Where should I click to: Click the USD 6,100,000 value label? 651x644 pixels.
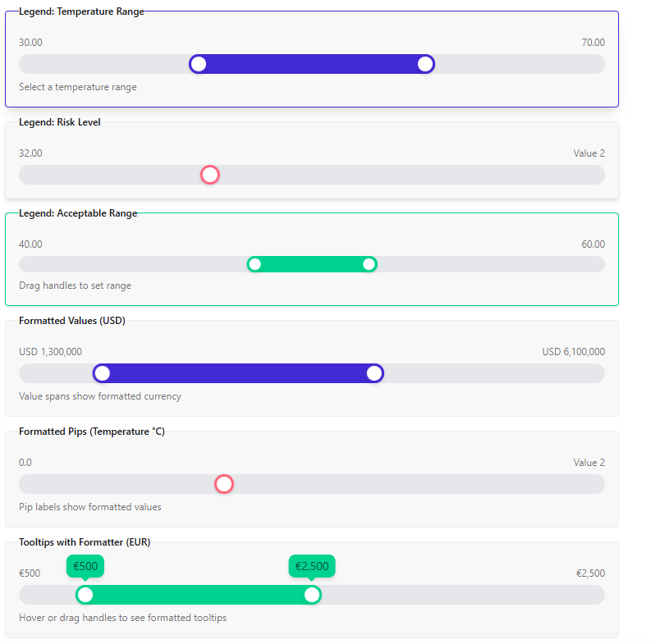[x=573, y=352]
